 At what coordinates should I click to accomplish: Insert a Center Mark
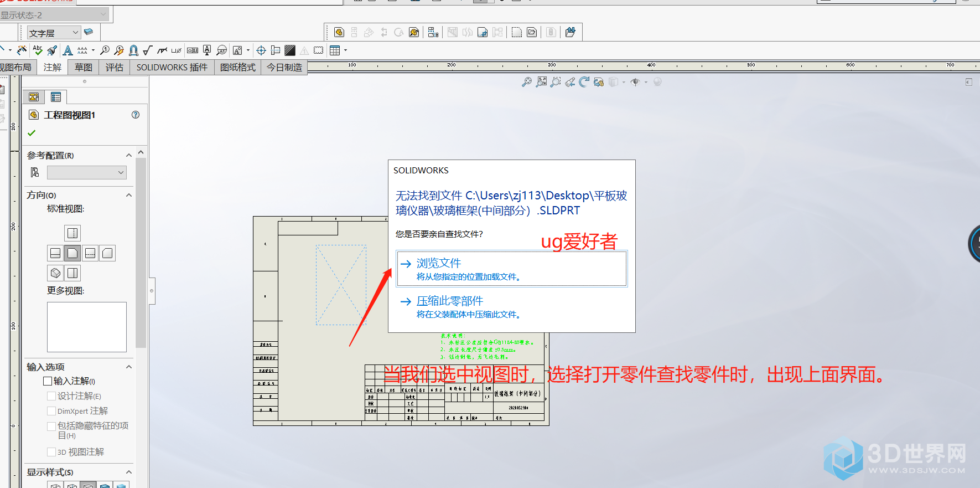click(x=261, y=50)
